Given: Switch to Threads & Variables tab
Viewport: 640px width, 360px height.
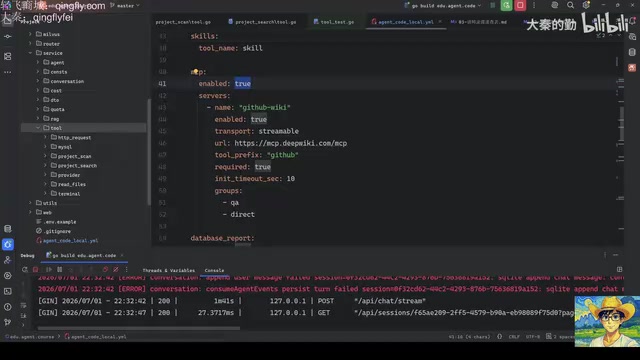Looking at the screenshot, I should pyautogui.click(x=169, y=270).
